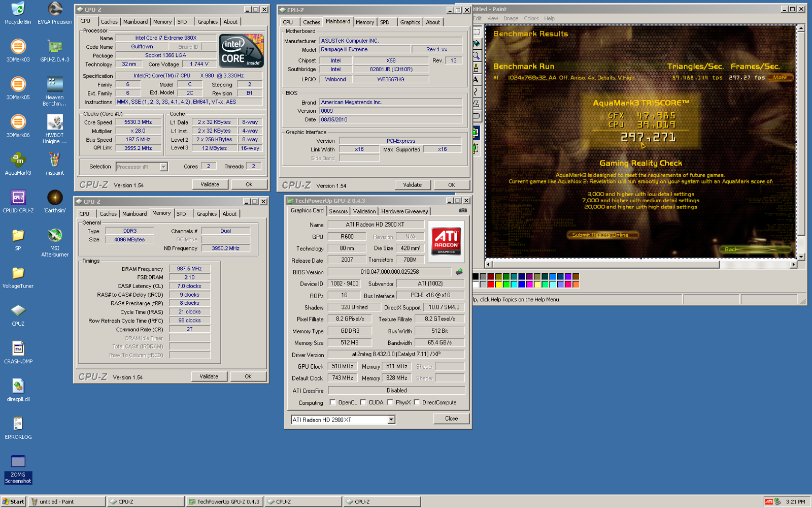Select the 3DMark05 desktop icon

point(18,88)
